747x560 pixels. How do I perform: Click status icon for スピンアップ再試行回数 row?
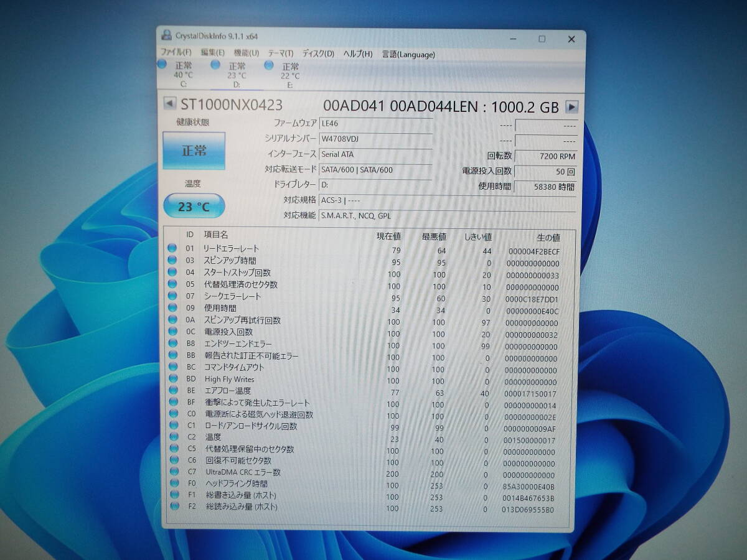click(x=172, y=319)
